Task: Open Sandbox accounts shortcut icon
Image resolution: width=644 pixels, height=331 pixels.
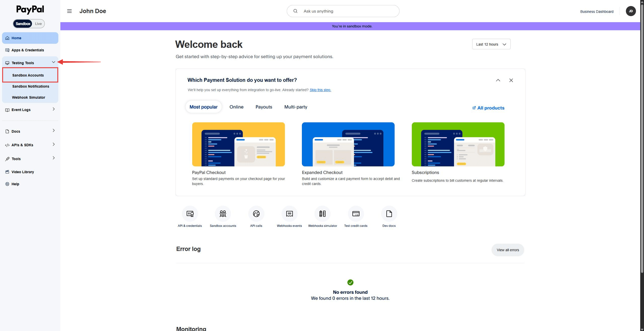Action: [223, 213]
